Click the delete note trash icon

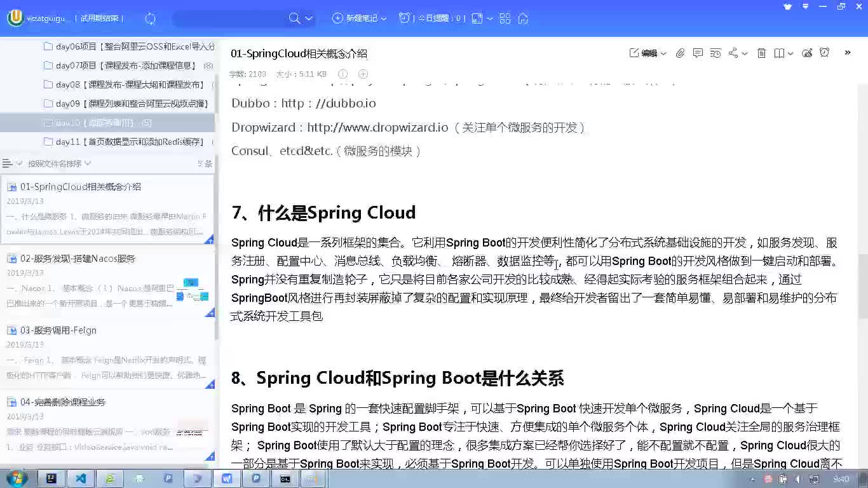coord(761,53)
